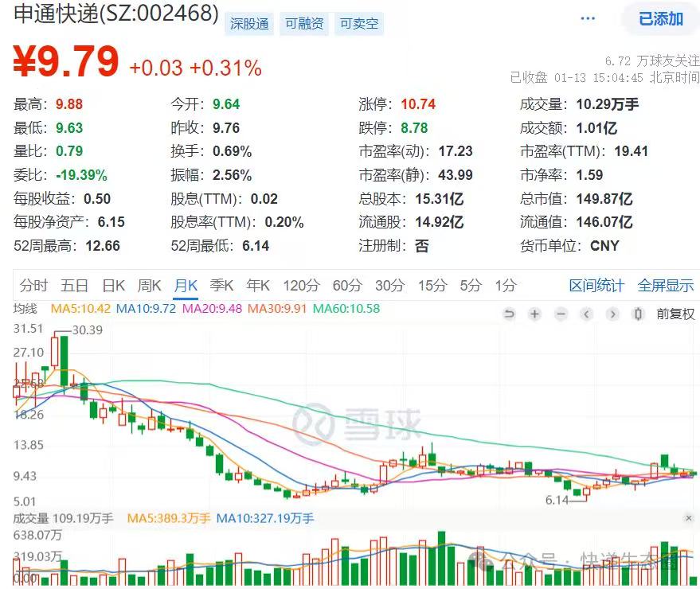Image resolution: width=700 pixels, height=589 pixels.
Task: Click the 成交额 value 1.01亿
Action: [596, 128]
